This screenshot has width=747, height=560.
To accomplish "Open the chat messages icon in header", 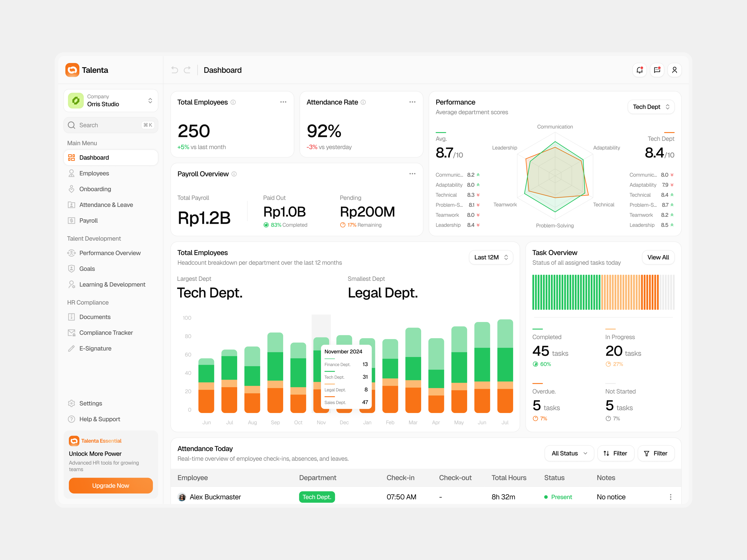I will 657,70.
